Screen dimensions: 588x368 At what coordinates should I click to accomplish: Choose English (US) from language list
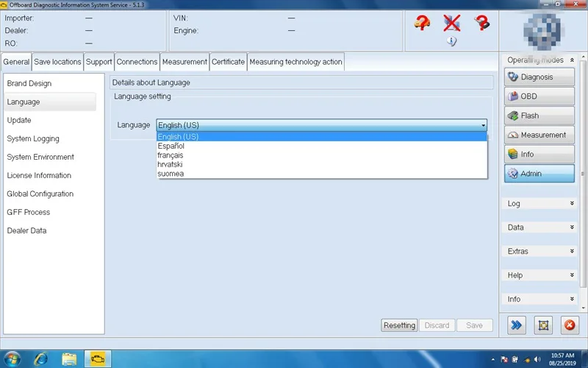point(322,137)
